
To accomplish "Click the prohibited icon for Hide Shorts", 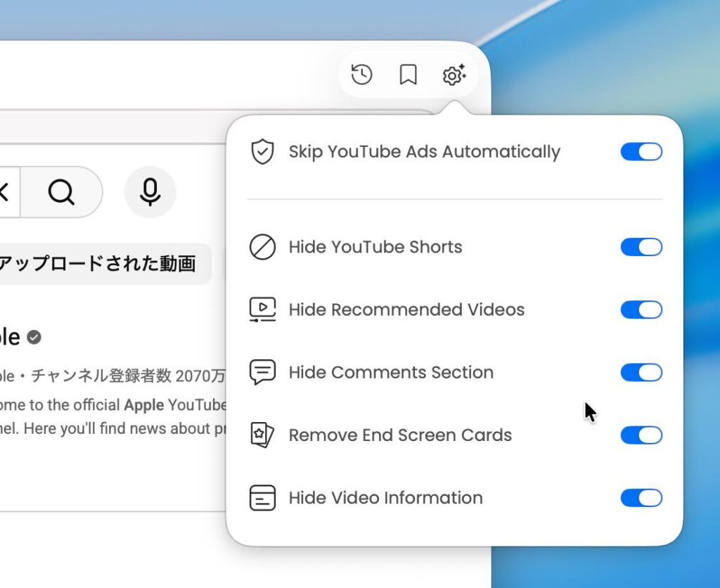I will tap(262, 247).
